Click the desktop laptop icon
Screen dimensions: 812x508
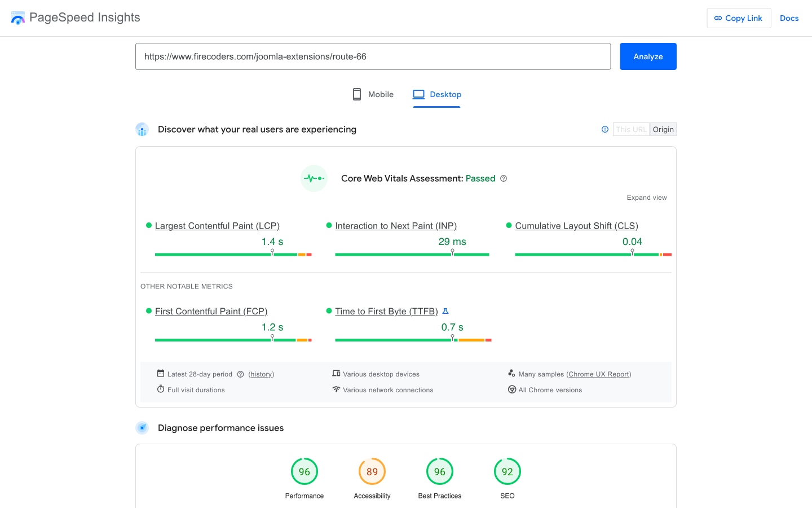(x=418, y=94)
